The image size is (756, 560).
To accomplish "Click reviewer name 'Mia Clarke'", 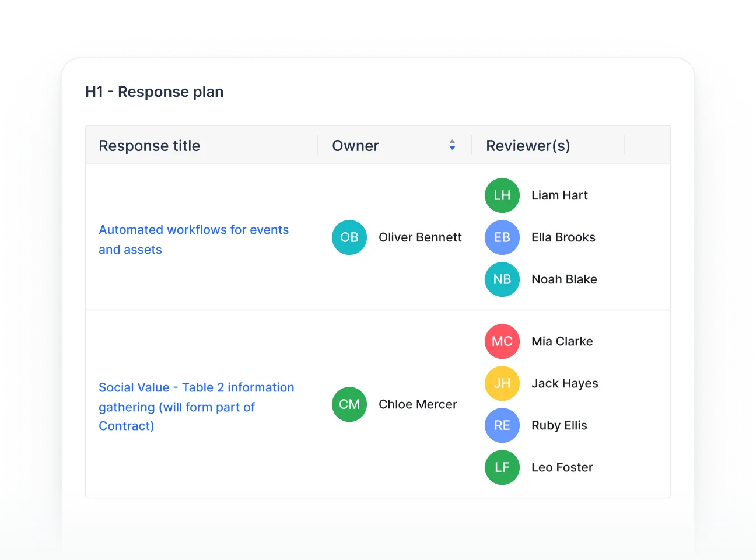I will click(562, 341).
